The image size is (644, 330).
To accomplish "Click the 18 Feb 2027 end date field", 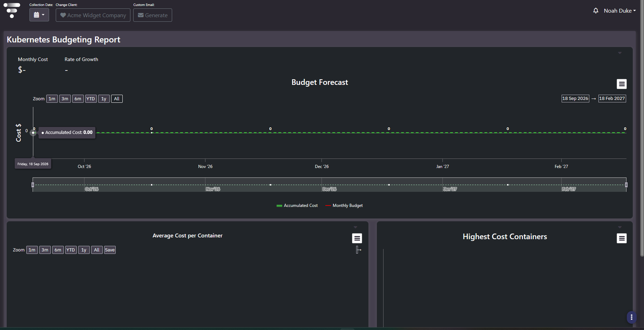I will click(x=612, y=99).
